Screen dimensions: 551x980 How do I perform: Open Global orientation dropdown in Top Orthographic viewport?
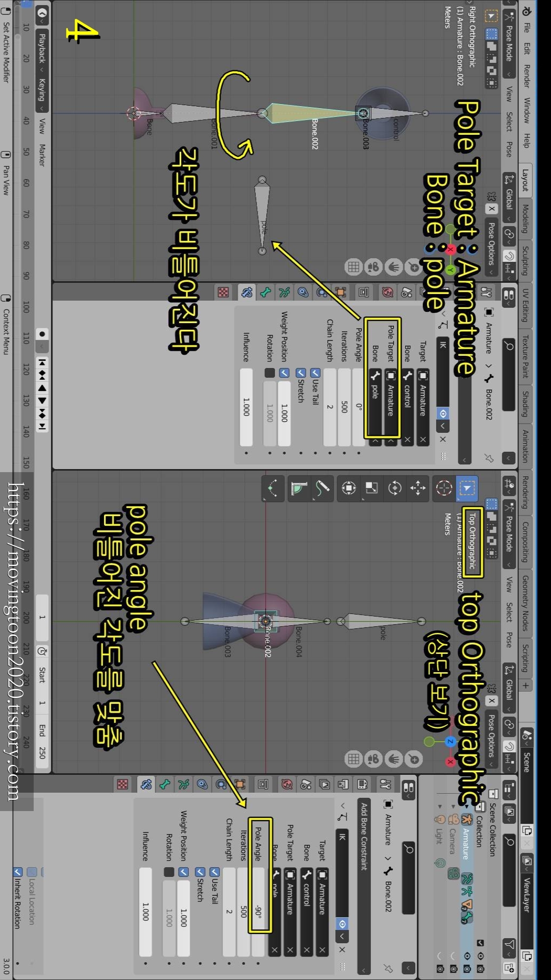(x=509, y=688)
